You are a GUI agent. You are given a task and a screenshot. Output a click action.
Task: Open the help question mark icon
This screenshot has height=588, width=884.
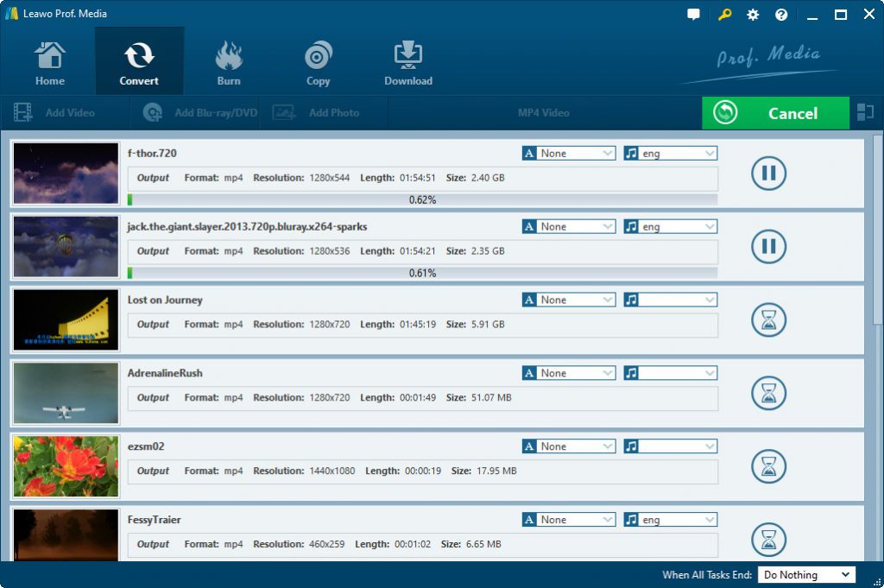(x=780, y=15)
